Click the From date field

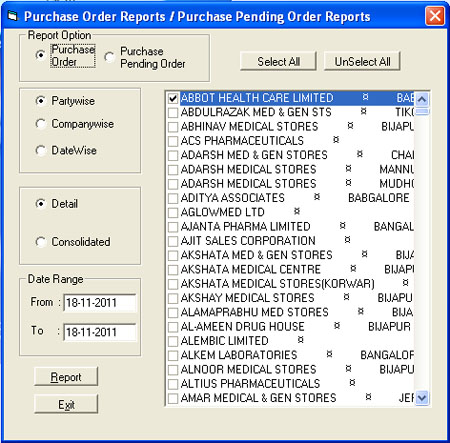pyautogui.click(x=99, y=303)
